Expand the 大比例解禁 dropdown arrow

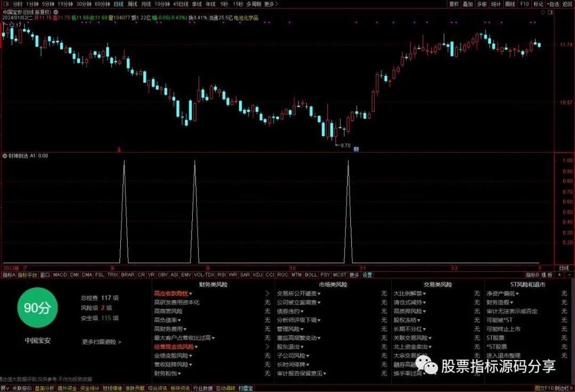(424, 294)
